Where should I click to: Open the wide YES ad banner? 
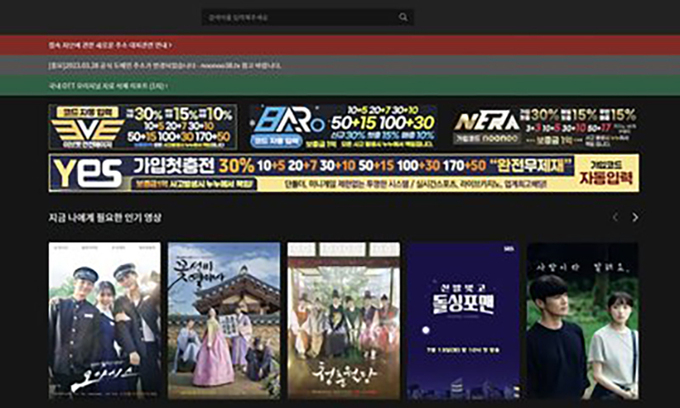tap(343, 173)
